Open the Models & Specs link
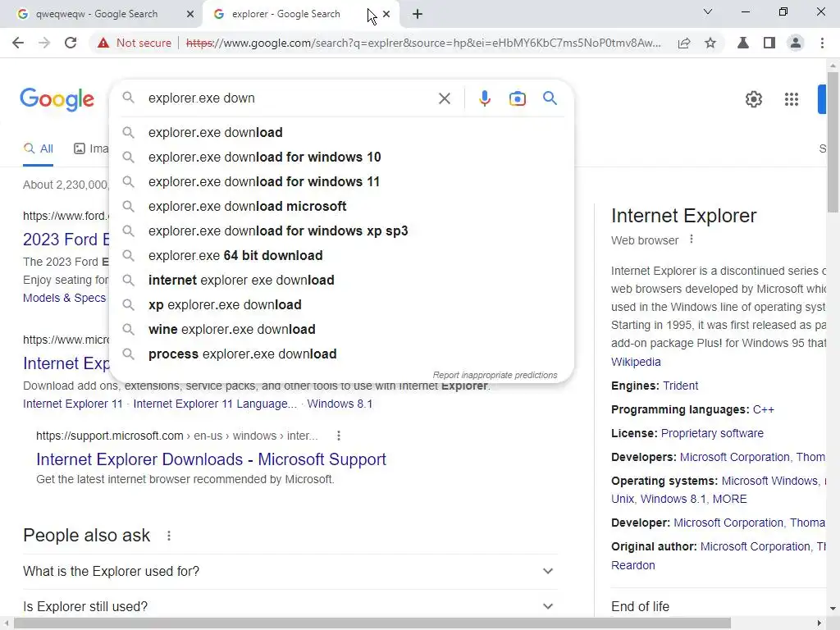This screenshot has height=630, width=840. (x=64, y=298)
